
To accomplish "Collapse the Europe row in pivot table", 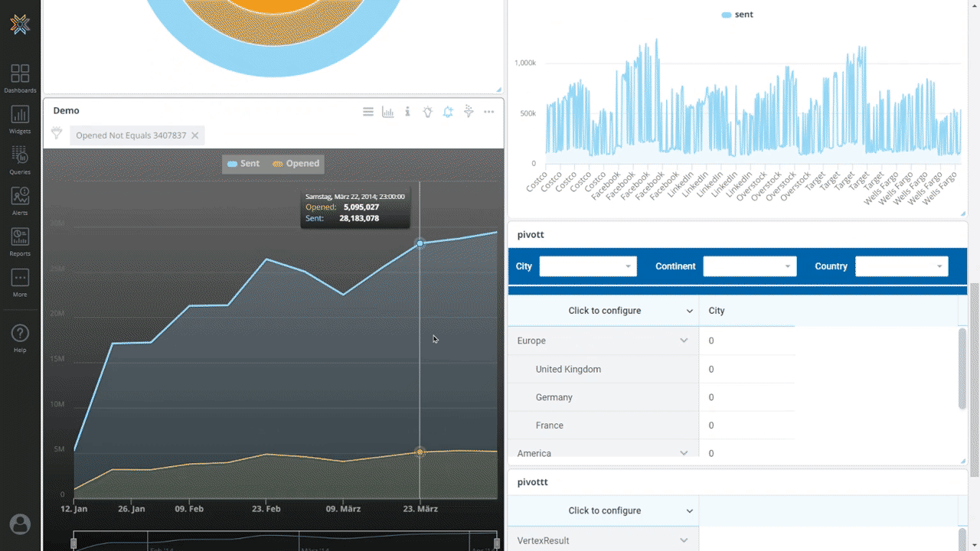I will [x=684, y=341].
